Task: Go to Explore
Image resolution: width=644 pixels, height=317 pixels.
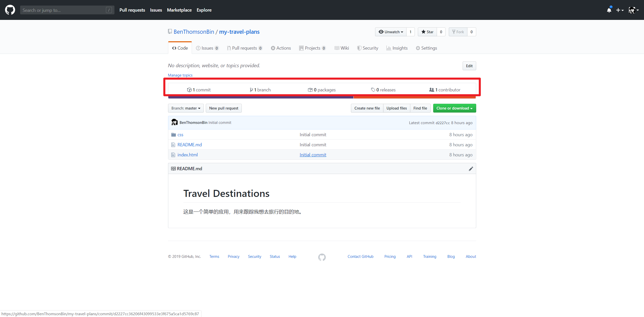Action: (x=204, y=10)
